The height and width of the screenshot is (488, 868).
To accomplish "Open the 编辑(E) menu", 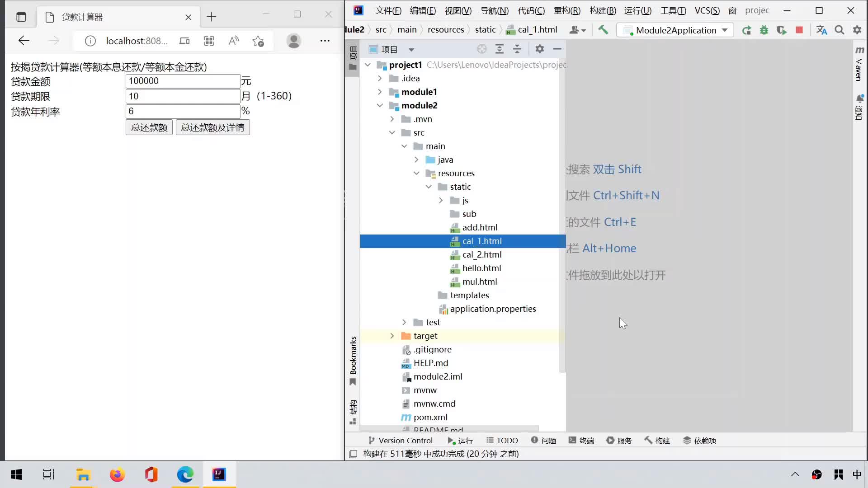I will click(423, 10).
